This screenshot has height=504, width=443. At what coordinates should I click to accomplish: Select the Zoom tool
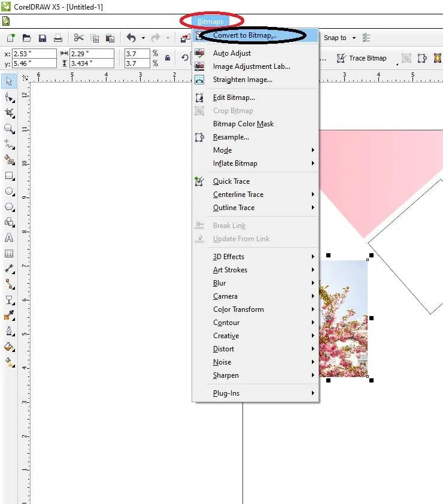9,129
